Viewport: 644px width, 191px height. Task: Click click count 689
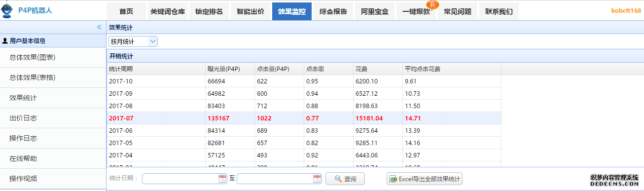coord(262,131)
